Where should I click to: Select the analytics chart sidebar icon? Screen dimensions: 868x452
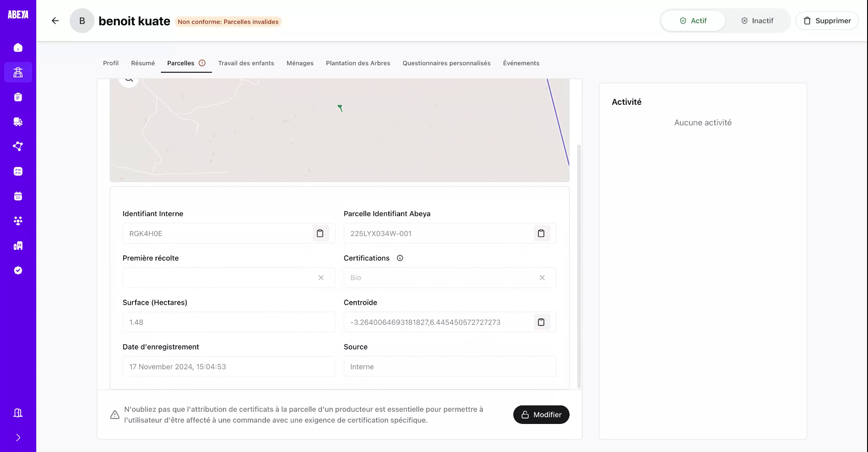[x=18, y=245]
